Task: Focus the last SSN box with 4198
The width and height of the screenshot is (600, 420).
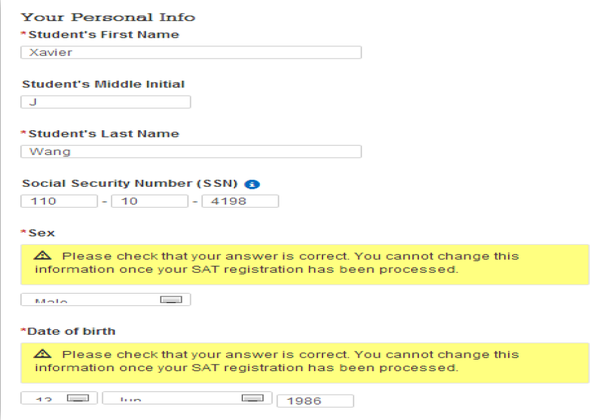Action: (x=240, y=201)
